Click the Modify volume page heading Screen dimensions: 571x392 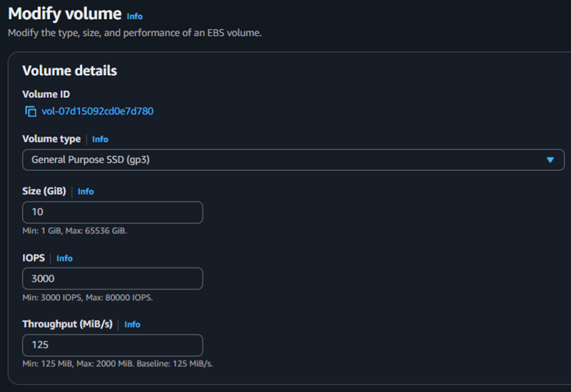(65, 14)
